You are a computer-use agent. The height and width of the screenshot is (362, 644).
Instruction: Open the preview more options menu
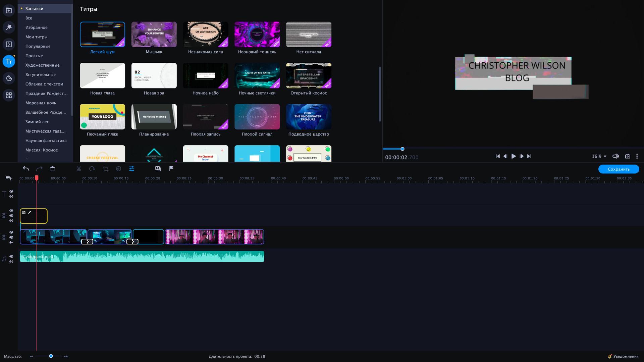click(637, 156)
